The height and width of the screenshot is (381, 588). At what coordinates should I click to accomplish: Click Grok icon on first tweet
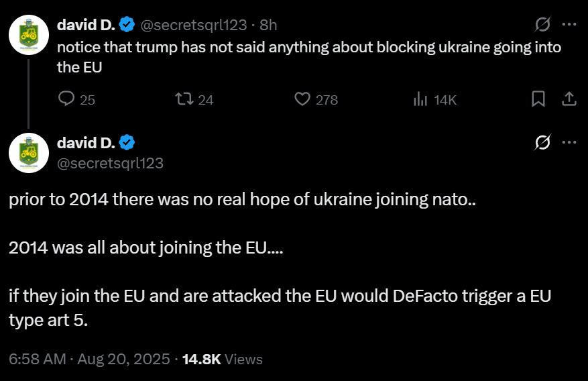542,25
